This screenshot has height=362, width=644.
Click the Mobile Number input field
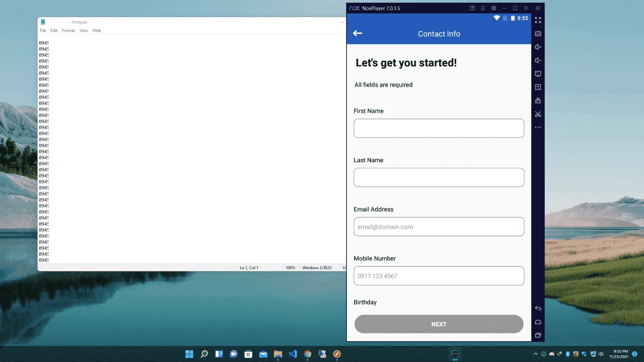click(x=439, y=276)
